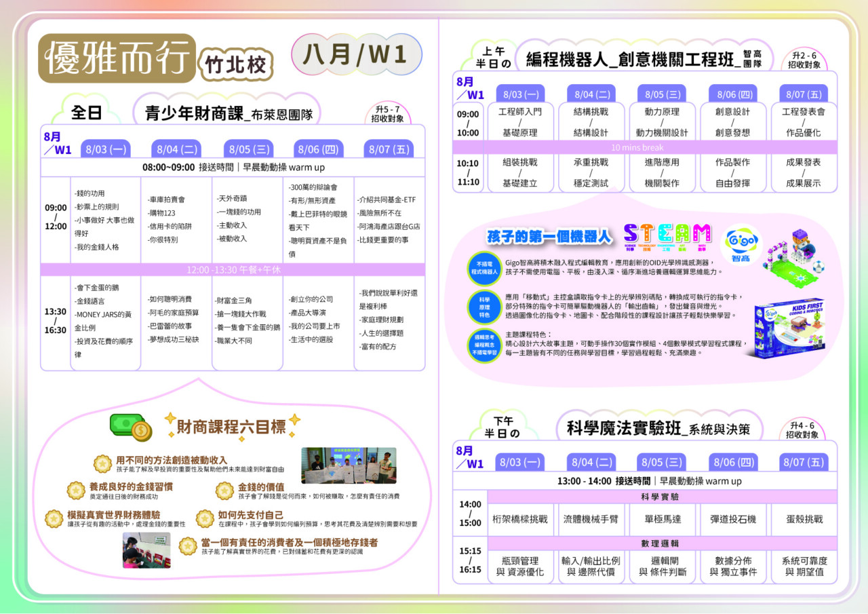Click the star badge beside 用不同的方法創造被動收入
This screenshot has height=614, width=868.
pyautogui.click(x=102, y=464)
